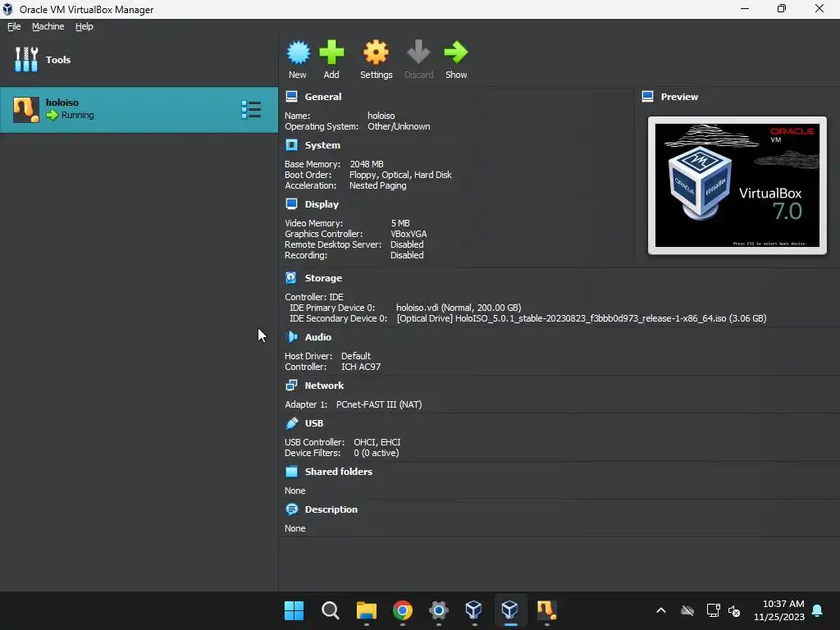
Task: Click the HoloISO optical drive ISO entry
Action: pyautogui.click(x=582, y=318)
